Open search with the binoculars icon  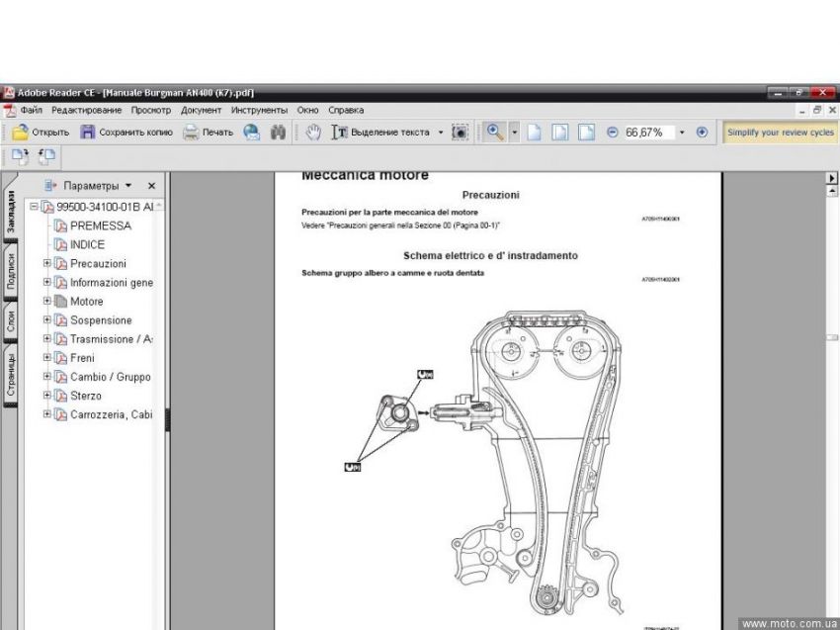point(279,133)
